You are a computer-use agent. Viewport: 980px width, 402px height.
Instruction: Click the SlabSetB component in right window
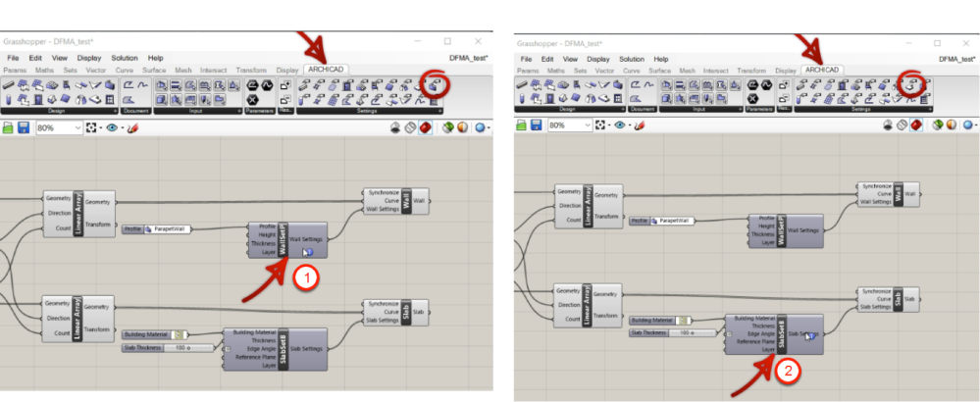click(773, 334)
